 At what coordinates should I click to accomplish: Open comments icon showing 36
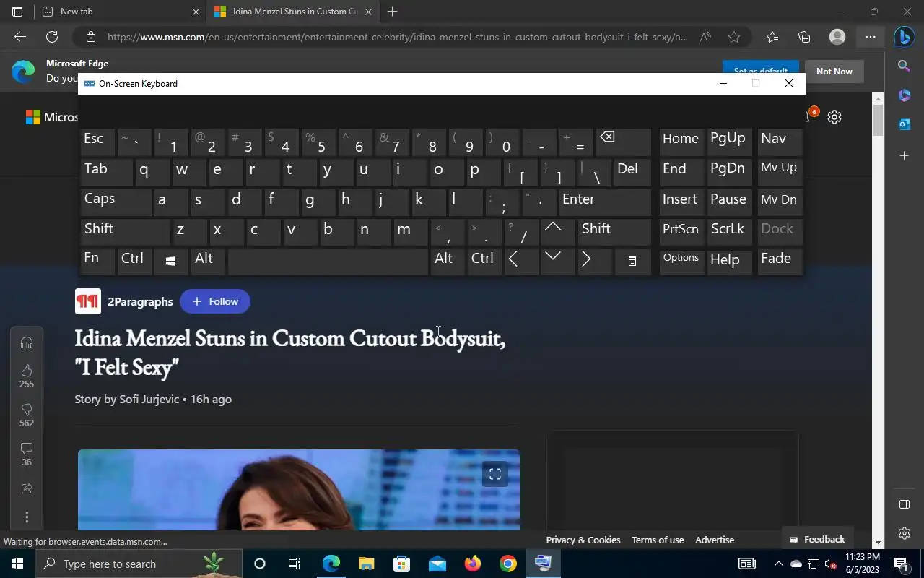point(27,449)
